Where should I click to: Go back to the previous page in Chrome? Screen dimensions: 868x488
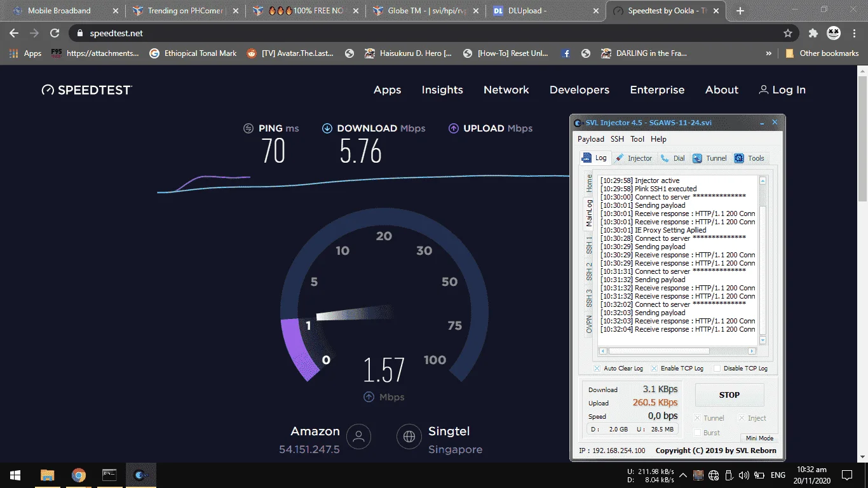pyautogui.click(x=14, y=33)
